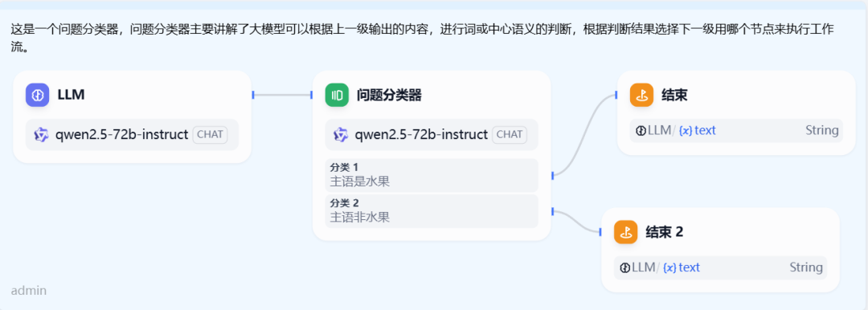Click the {x} text variable in 结束 2 node

pos(682,268)
